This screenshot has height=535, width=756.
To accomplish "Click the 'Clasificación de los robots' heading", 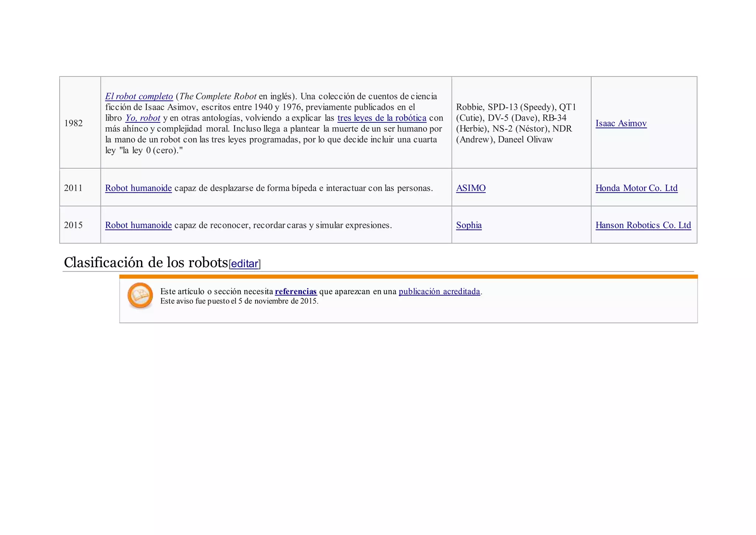I will [x=146, y=263].
